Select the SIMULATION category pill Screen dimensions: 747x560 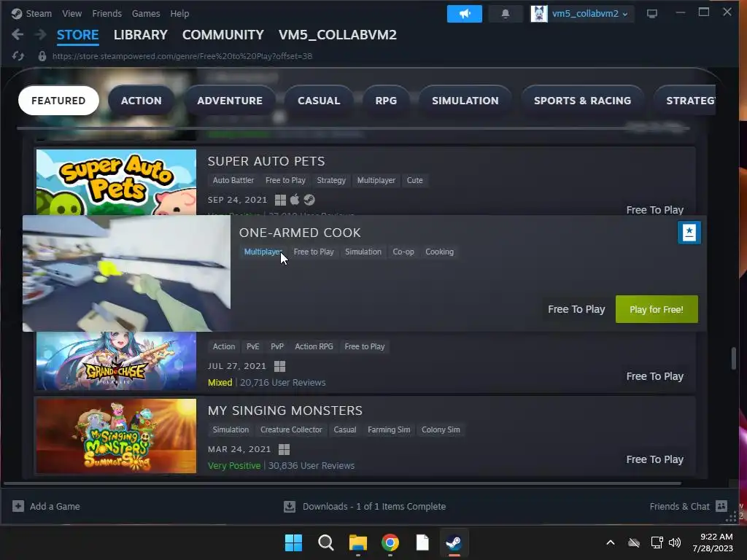point(465,101)
